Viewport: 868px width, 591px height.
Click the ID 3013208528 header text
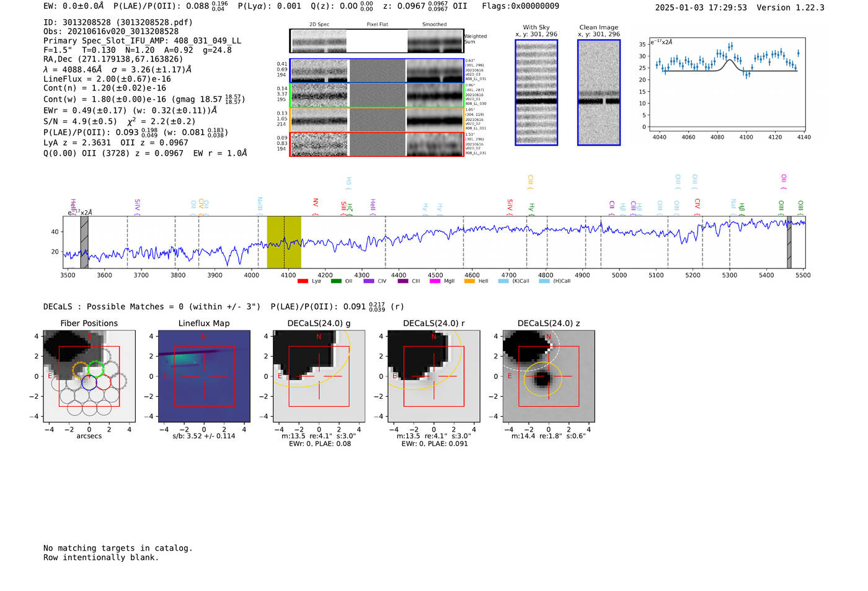point(118,22)
